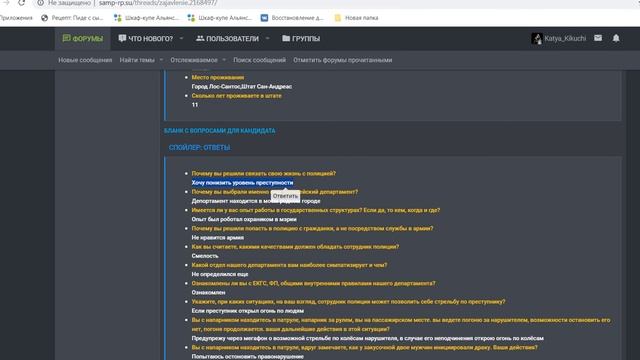Click 'Город Лос-Сантос,Штат Сан-Андреас' text
Viewport: 640px width, 360px height.
click(242, 87)
